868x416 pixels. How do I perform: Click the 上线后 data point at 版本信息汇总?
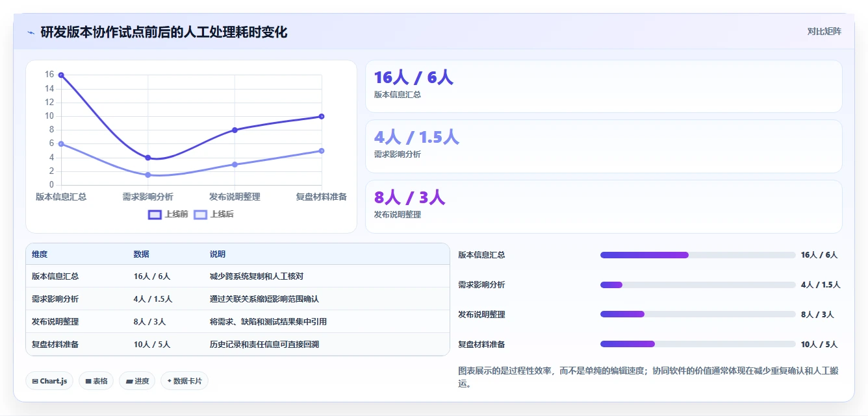(61, 144)
